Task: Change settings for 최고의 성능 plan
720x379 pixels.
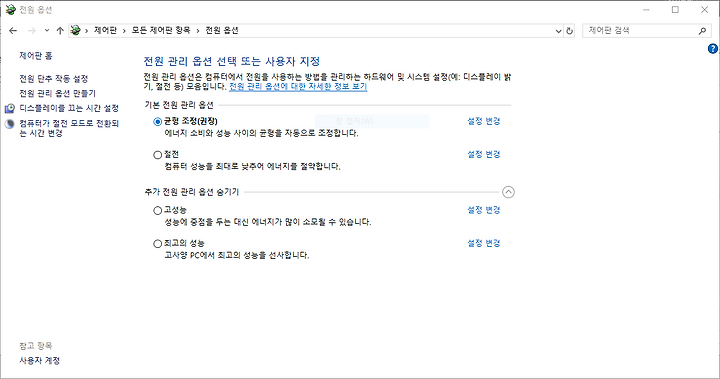Action: (x=484, y=243)
